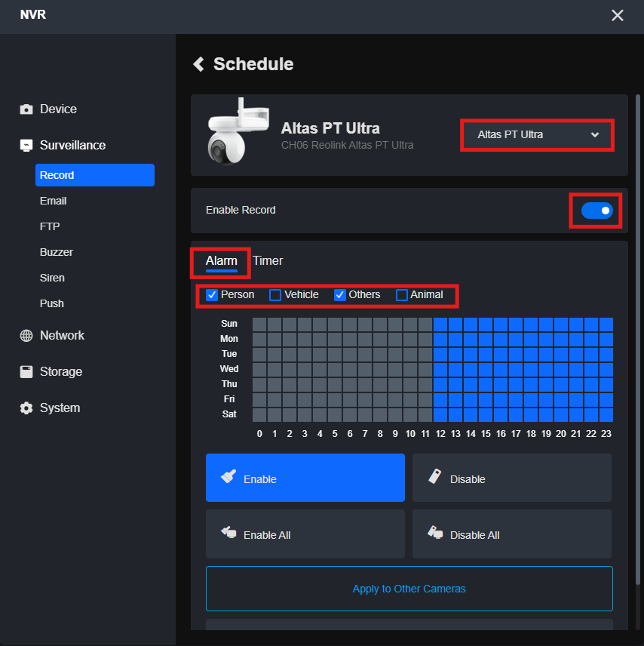644x646 pixels.
Task: Click the Sat day label
Action: 229,414
